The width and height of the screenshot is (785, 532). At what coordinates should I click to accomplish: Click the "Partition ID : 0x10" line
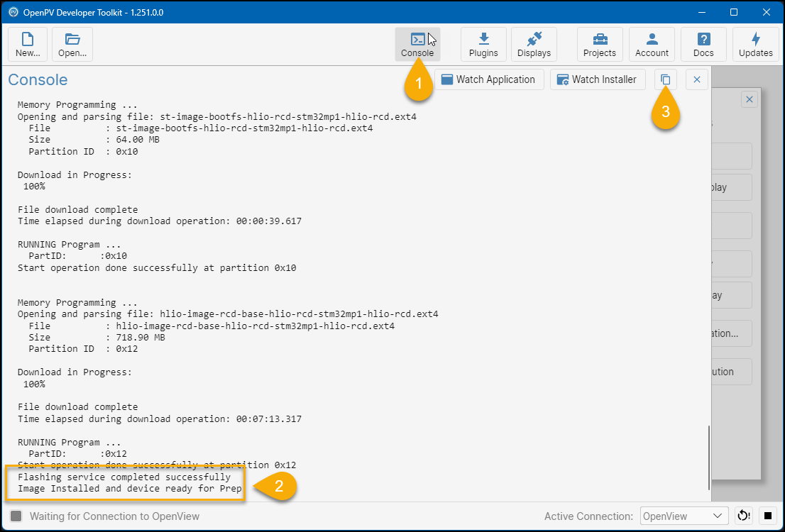[x=83, y=151]
